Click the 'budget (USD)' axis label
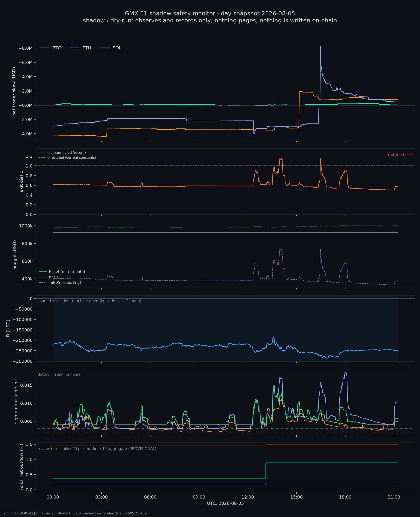 coord(15,255)
